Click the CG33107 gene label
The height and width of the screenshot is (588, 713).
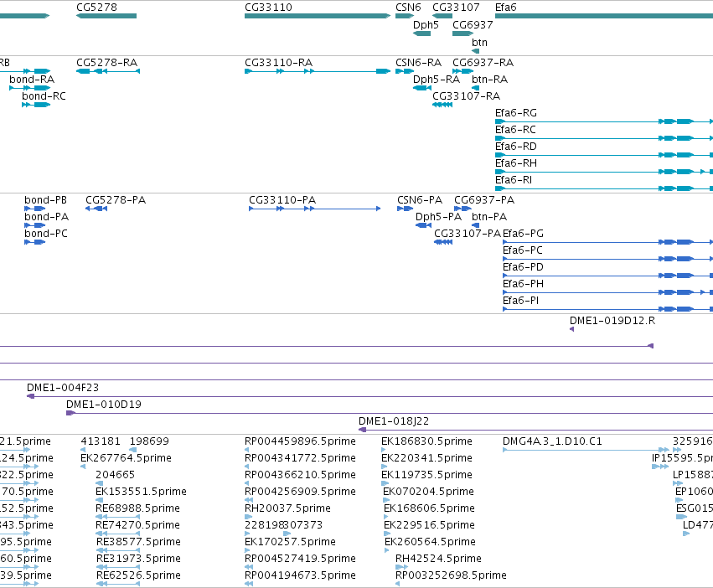click(456, 8)
